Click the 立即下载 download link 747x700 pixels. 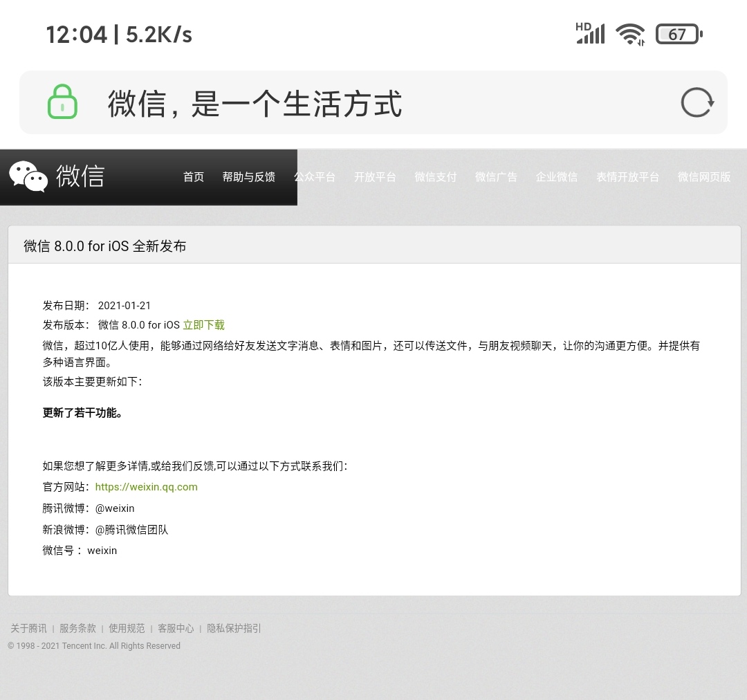pos(203,325)
